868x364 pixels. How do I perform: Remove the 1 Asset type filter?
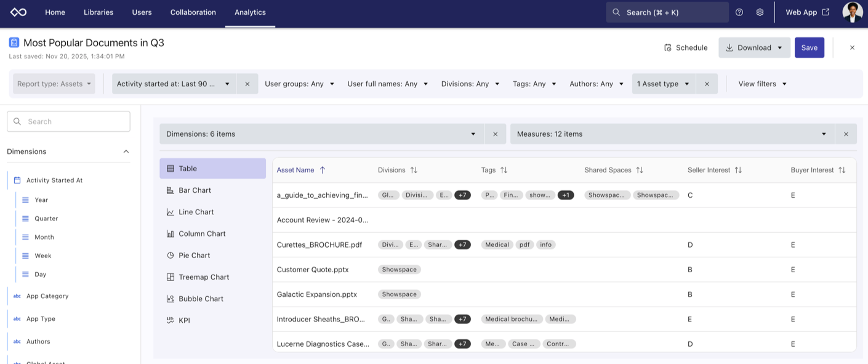[x=707, y=84]
